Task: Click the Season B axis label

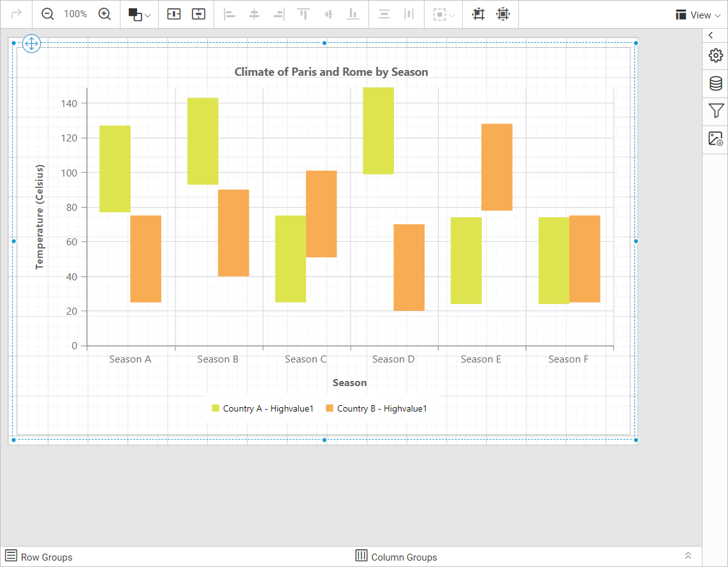Action: click(x=218, y=359)
